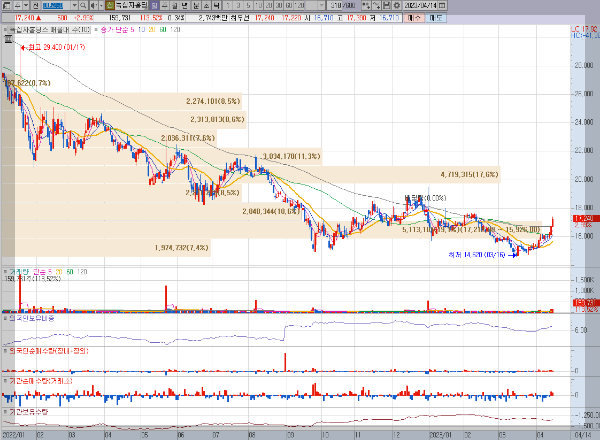Click the green 60 moving-average label on price chart
This screenshot has height=440, width=600.
pos(163,29)
